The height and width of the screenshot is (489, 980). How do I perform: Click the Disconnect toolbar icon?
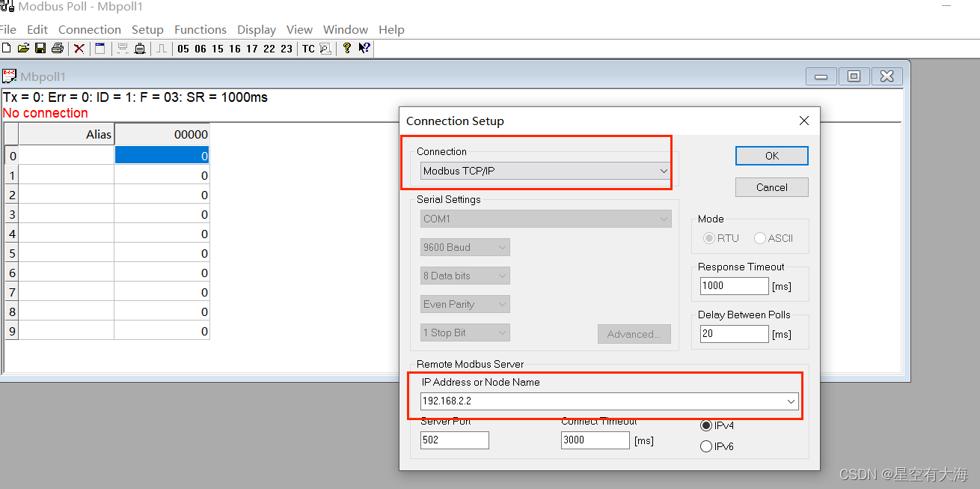tap(140, 49)
